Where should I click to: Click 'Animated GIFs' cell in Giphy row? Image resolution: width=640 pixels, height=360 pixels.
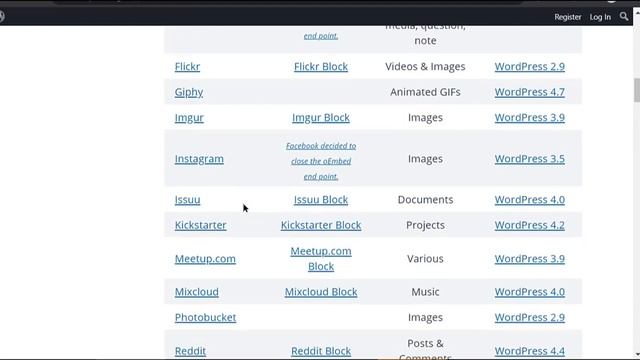pos(425,92)
